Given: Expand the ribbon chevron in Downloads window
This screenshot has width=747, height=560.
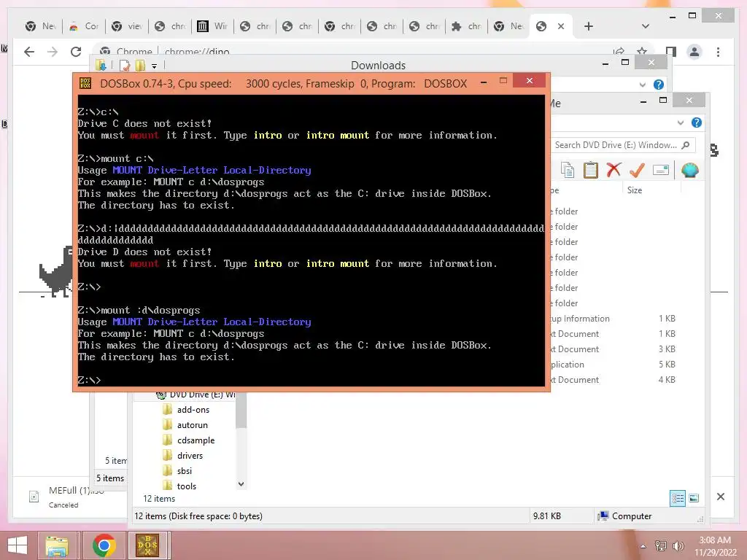Looking at the screenshot, I should 642,85.
